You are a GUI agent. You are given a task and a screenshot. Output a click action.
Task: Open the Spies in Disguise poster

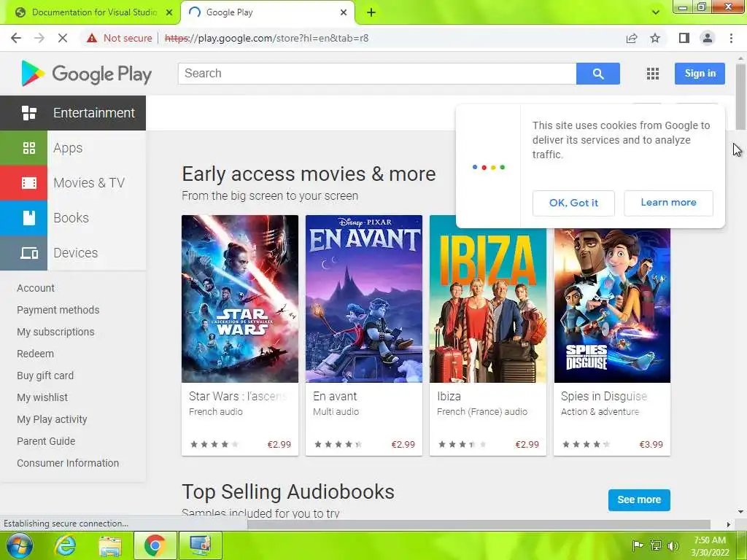[x=612, y=305]
